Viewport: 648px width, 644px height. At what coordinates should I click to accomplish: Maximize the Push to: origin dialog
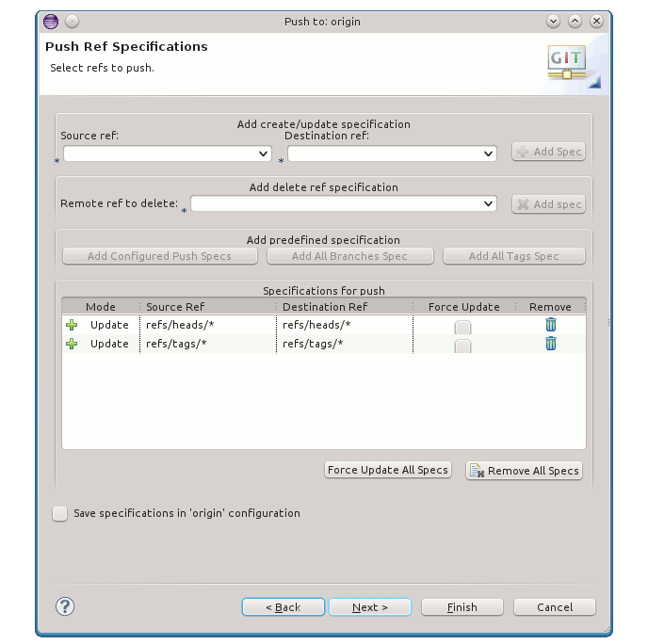click(x=575, y=21)
